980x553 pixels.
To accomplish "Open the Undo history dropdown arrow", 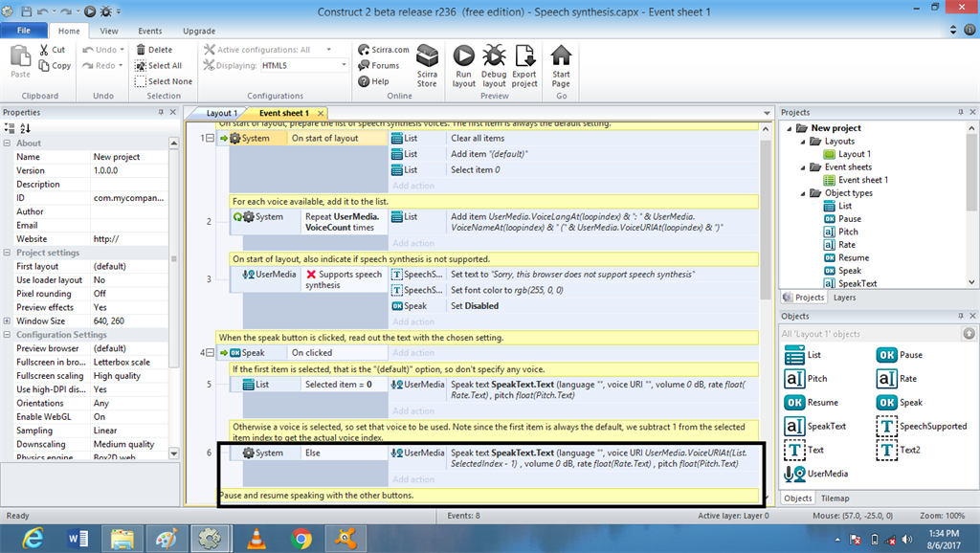I will pyautogui.click(x=122, y=50).
